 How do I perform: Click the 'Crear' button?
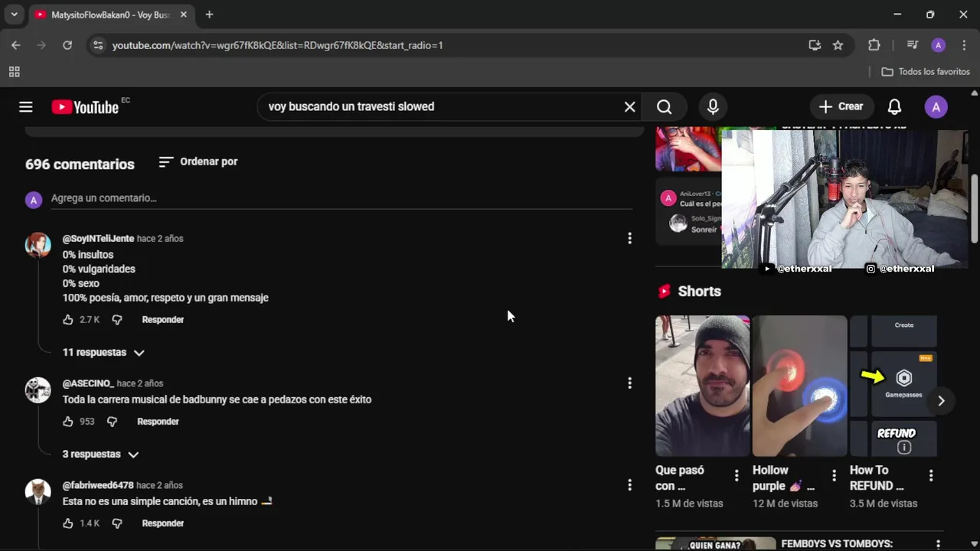841,107
